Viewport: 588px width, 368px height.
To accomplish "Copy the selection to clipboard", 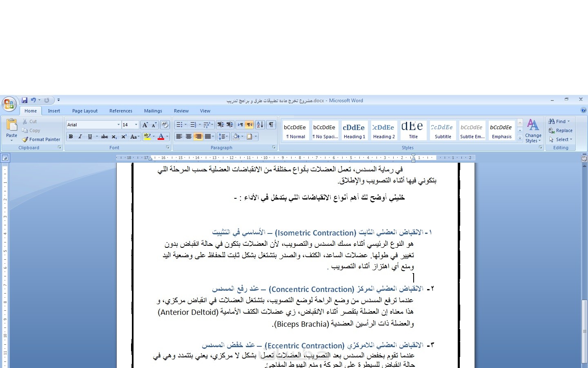I will click(x=31, y=130).
